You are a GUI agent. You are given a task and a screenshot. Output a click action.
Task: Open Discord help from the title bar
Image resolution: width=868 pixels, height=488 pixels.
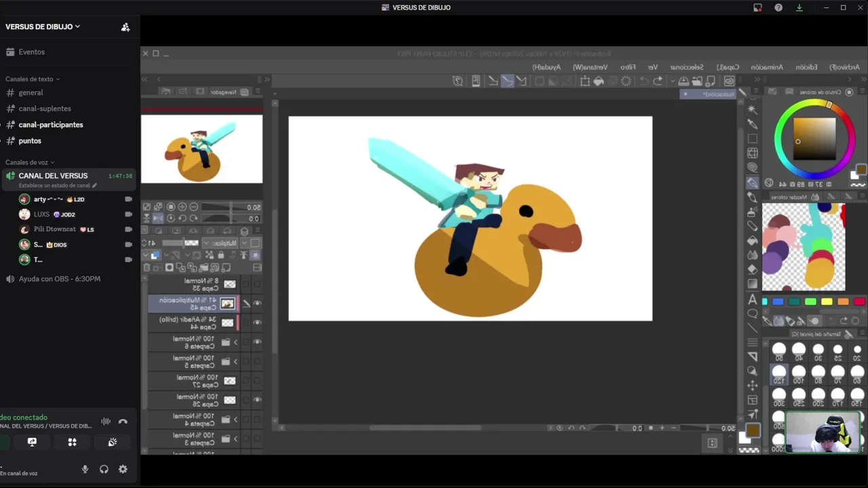pos(778,7)
